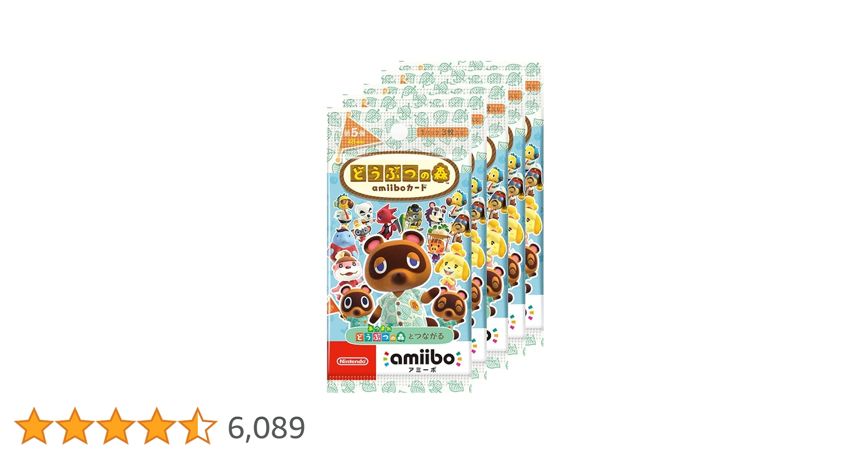This screenshot has height=454, width=868.
Task: Click the orange 3枚 pack-count label
Action: pos(442,133)
